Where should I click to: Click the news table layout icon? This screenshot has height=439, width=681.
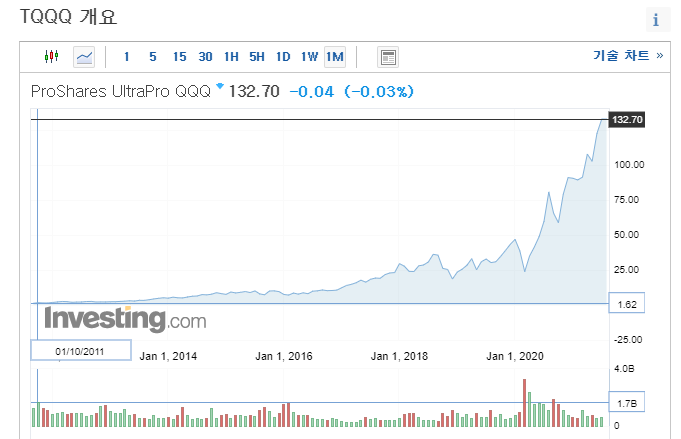pyautogui.click(x=388, y=57)
